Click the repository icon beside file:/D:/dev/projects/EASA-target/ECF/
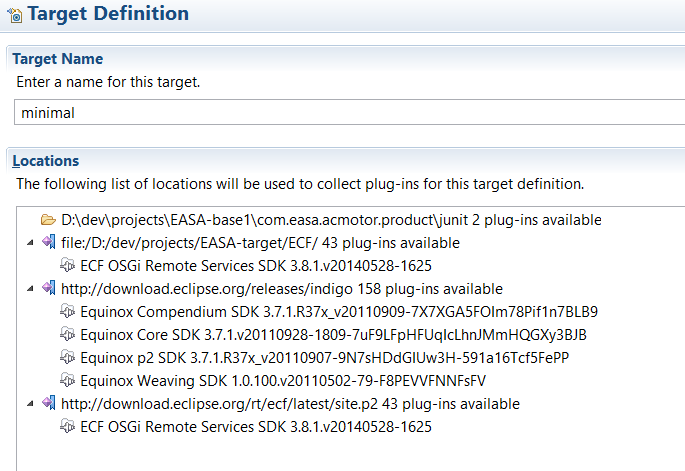This screenshot has height=471, width=685. coord(47,243)
